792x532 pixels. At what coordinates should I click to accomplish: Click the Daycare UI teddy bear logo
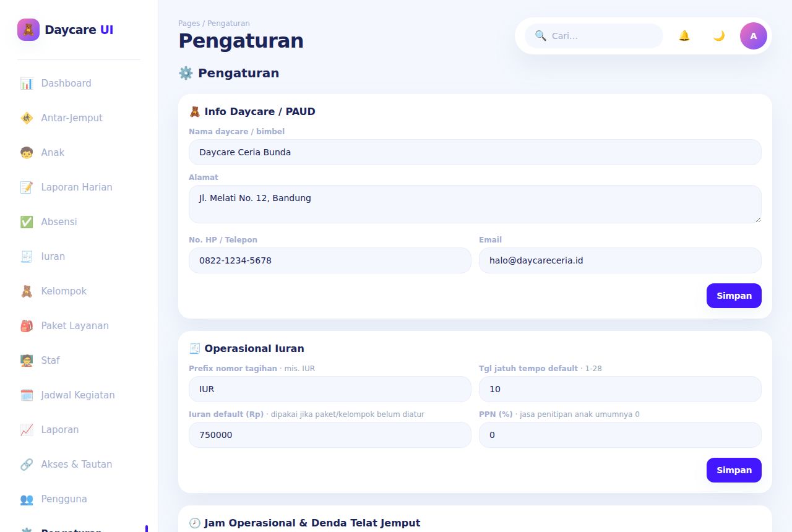[x=28, y=30]
